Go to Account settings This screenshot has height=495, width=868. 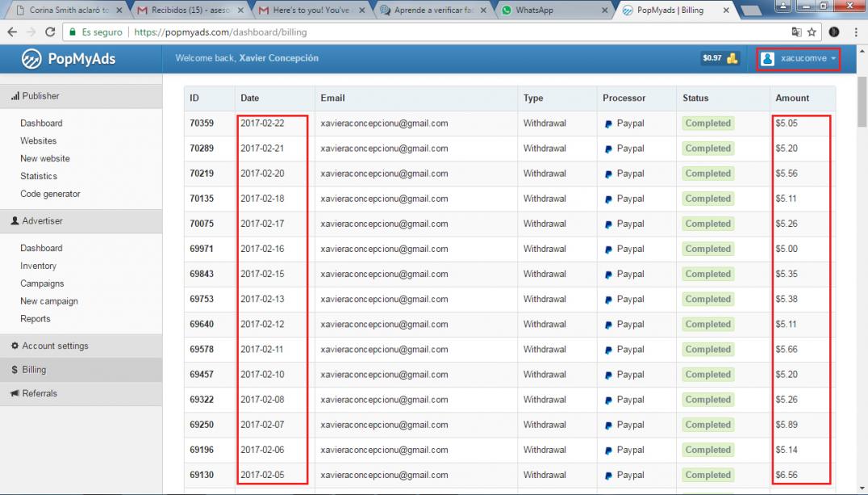coord(55,346)
